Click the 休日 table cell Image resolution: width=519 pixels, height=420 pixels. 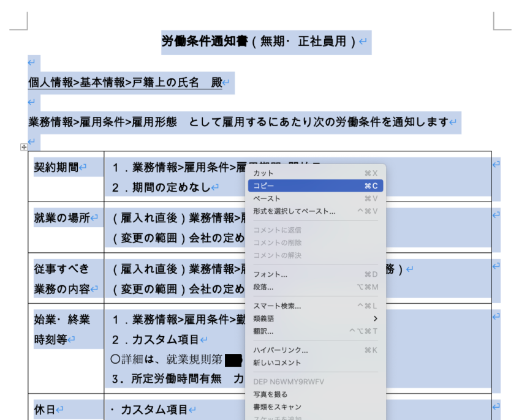pos(44,409)
